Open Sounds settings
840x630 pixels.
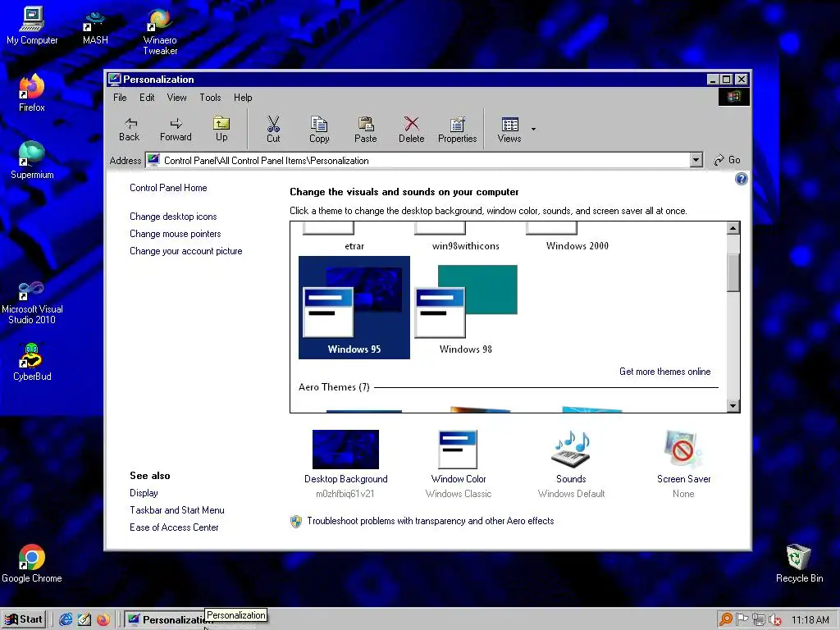[571, 464]
